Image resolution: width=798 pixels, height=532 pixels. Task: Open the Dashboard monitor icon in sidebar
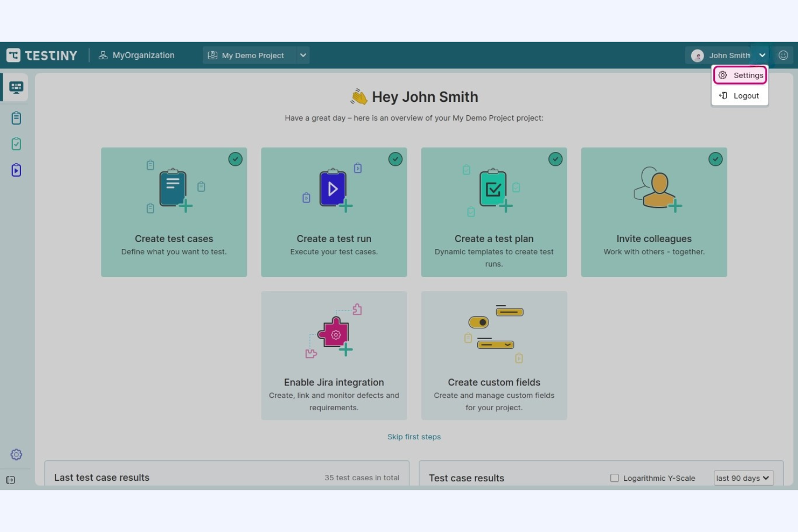point(16,87)
